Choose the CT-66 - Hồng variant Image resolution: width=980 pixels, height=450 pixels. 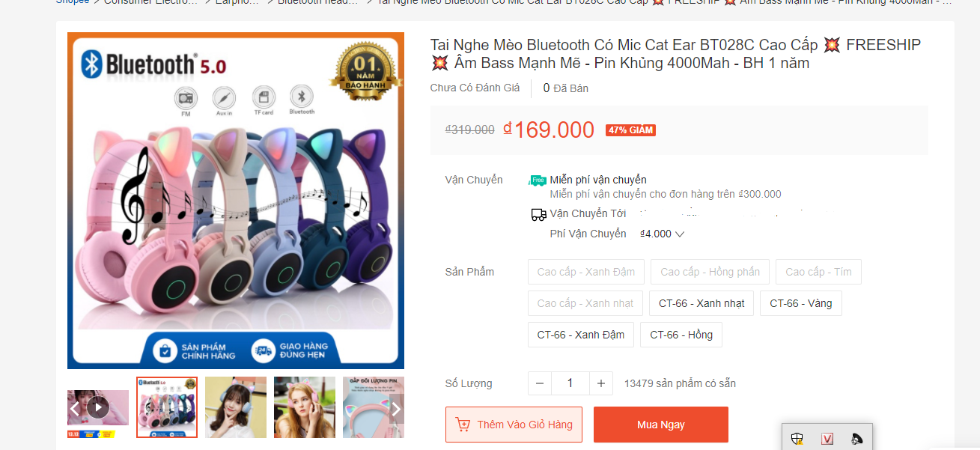[x=681, y=335]
